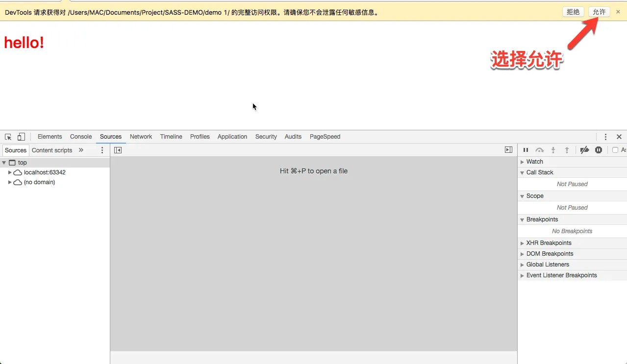Collapse the Watch section
The height and width of the screenshot is (364, 627).
click(522, 162)
